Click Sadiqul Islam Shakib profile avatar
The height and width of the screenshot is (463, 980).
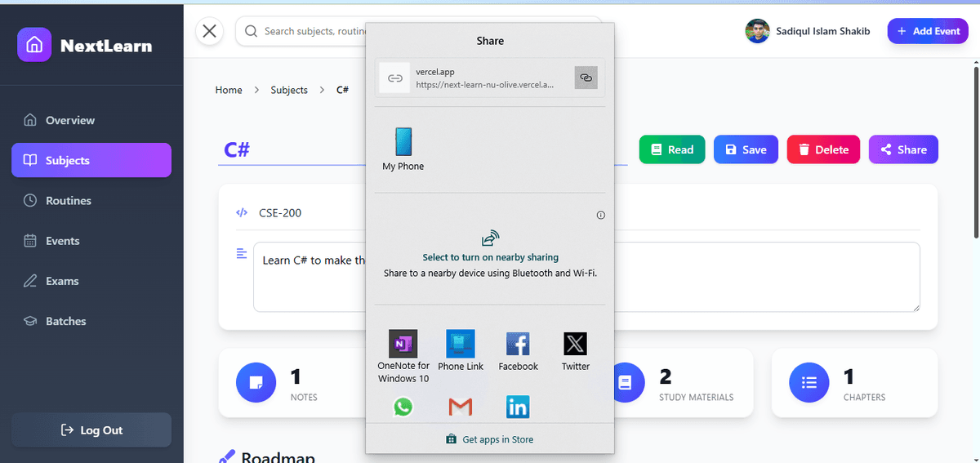coord(757,31)
